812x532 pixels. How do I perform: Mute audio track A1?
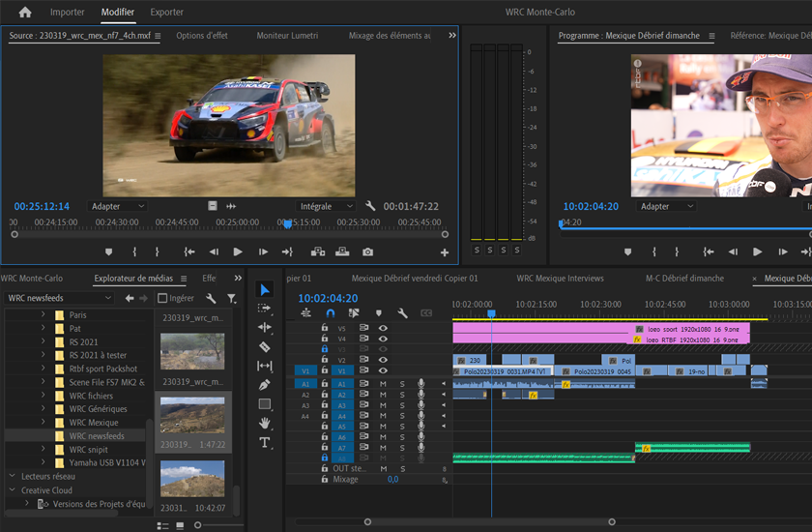(x=383, y=384)
